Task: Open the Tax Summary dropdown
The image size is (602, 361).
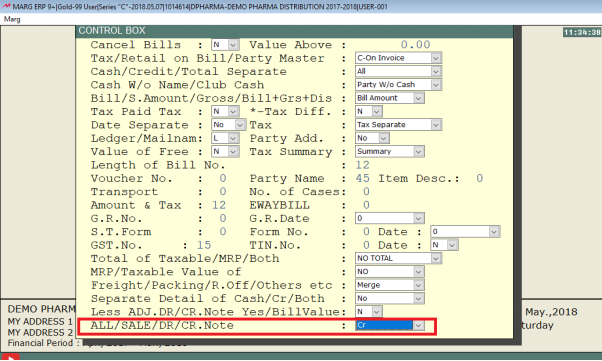Action: pyautogui.click(x=390, y=151)
